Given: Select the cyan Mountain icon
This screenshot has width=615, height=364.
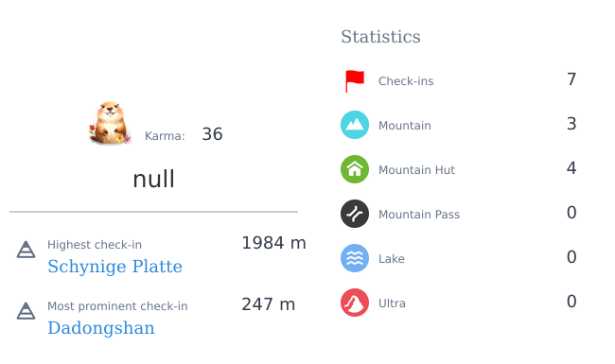Looking at the screenshot, I should coord(355,125).
